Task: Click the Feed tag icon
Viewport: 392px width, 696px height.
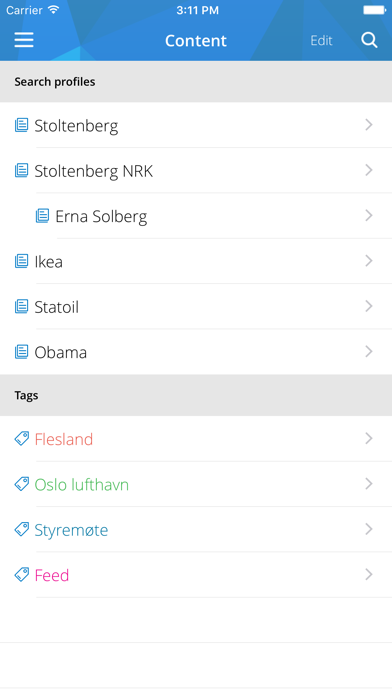Action: tap(21, 574)
